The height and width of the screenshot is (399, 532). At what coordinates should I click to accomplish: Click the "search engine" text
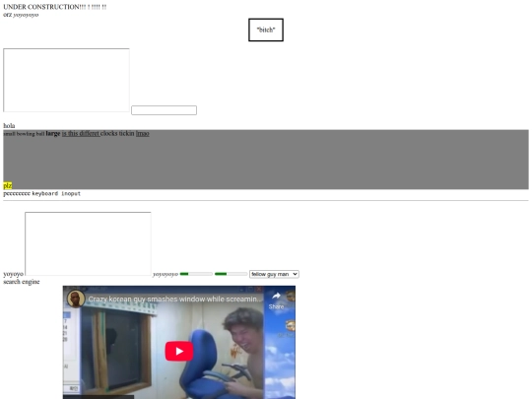click(x=22, y=282)
